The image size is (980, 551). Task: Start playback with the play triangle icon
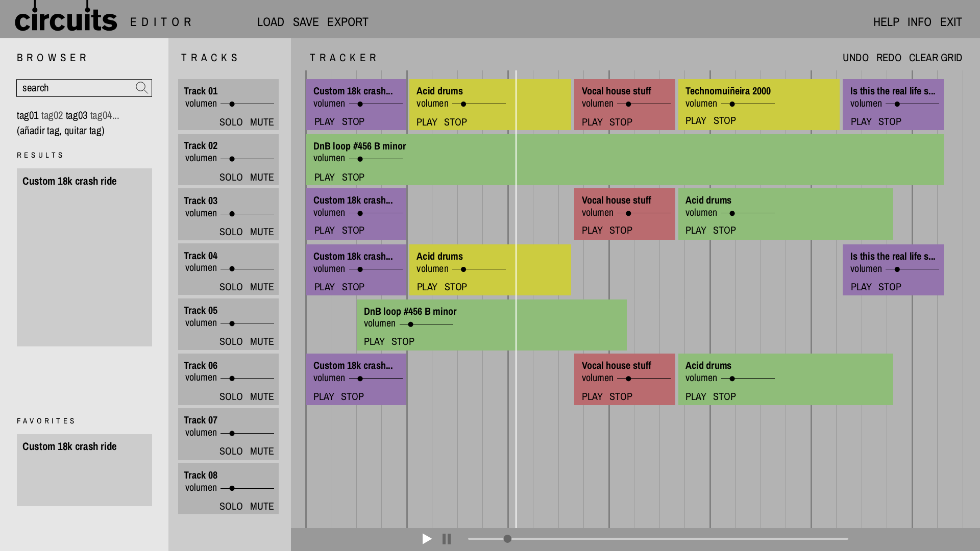pyautogui.click(x=427, y=539)
